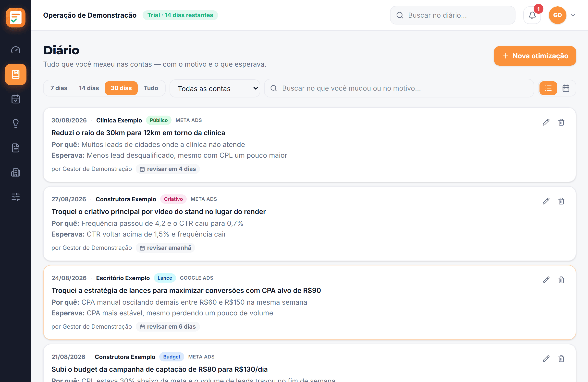
Task: Click the revisar amanhã chip
Action: point(165,248)
